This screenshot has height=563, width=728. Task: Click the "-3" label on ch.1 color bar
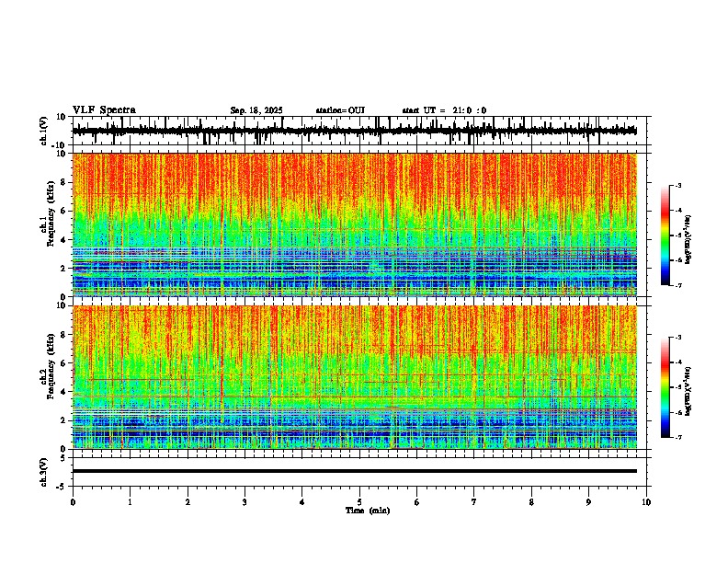[677, 186]
